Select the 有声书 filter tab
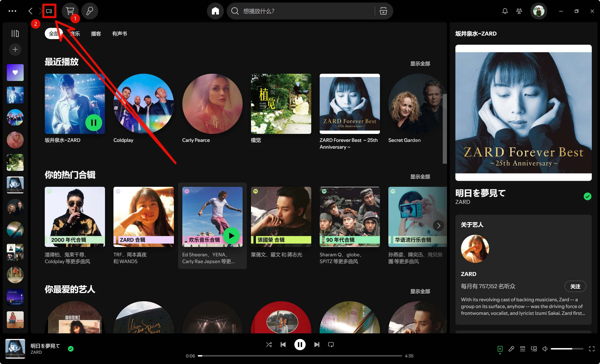The width and height of the screenshot is (600, 364). pyautogui.click(x=119, y=33)
